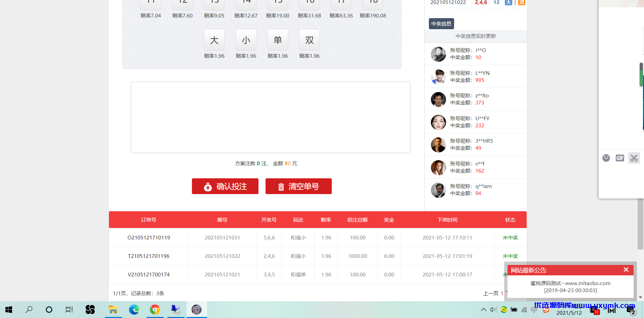Expand the hidden tray icons chevron
Screen dimensions: 644x318
tap(483, 310)
